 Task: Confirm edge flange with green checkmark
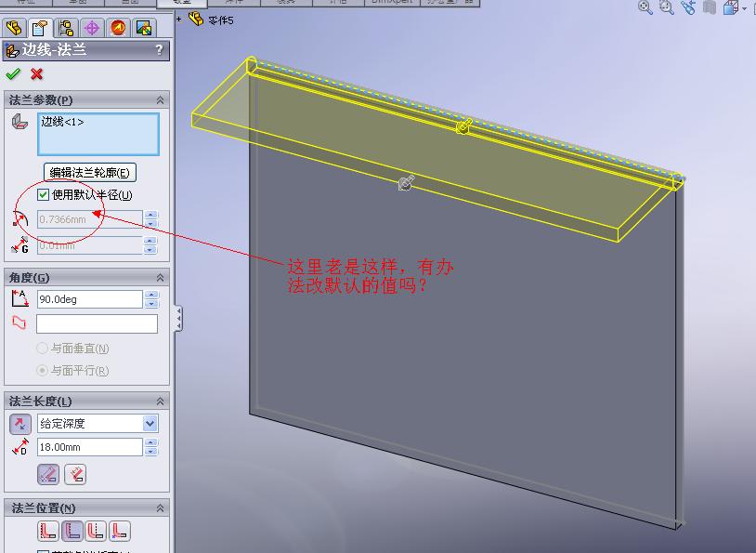click(x=13, y=73)
